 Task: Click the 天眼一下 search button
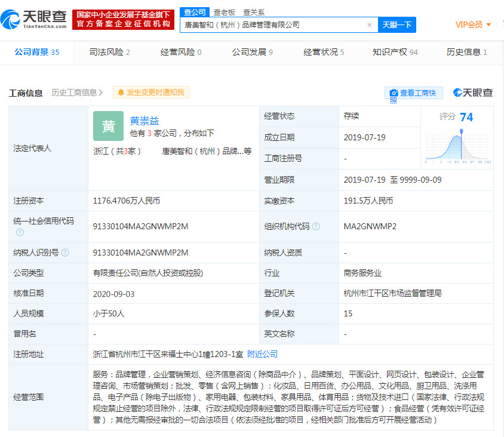pyautogui.click(x=397, y=24)
